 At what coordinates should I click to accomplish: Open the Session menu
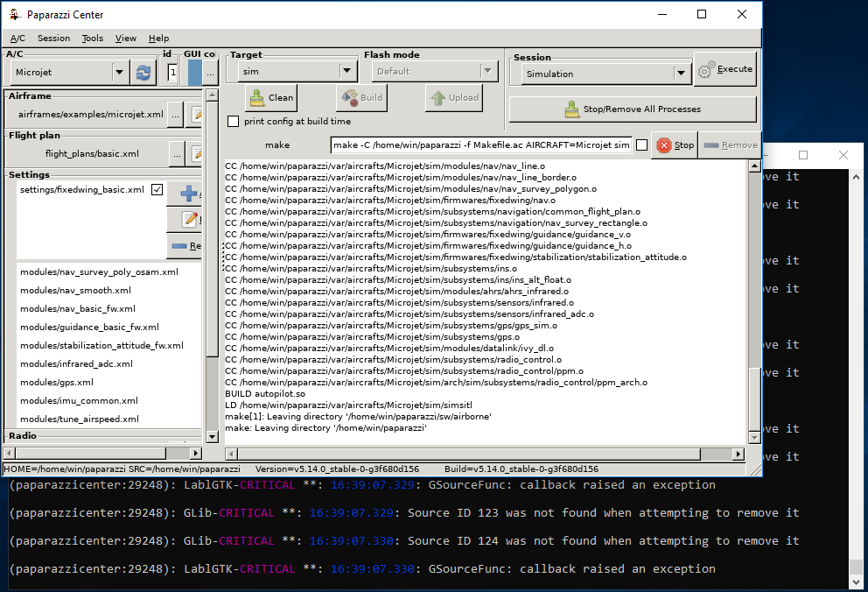click(53, 39)
